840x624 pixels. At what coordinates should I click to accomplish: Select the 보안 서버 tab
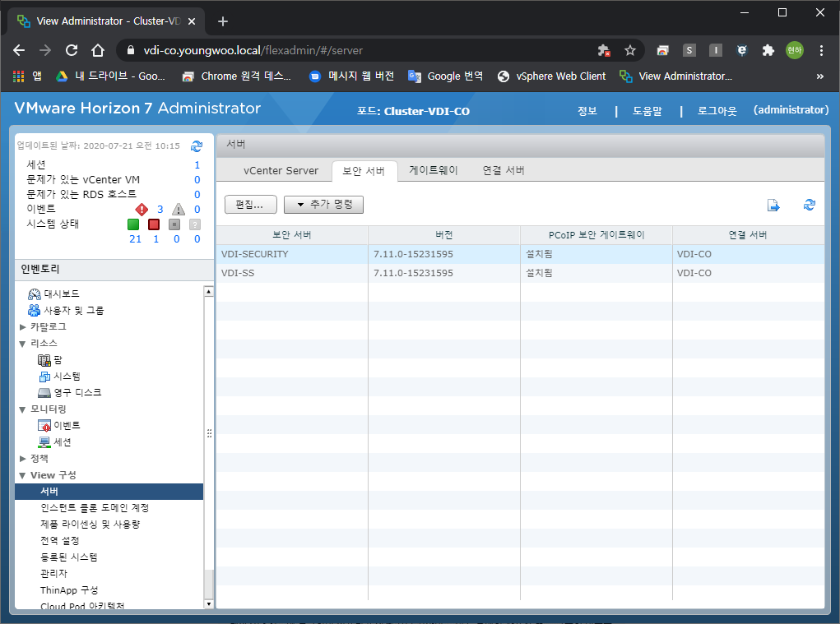(x=364, y=171)
